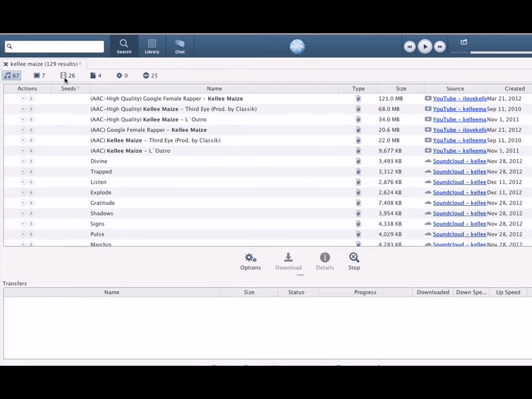The height and width of the screenshot is (399, 532).
Task: Play the Trapped track preview
Action: coord(23,172)
